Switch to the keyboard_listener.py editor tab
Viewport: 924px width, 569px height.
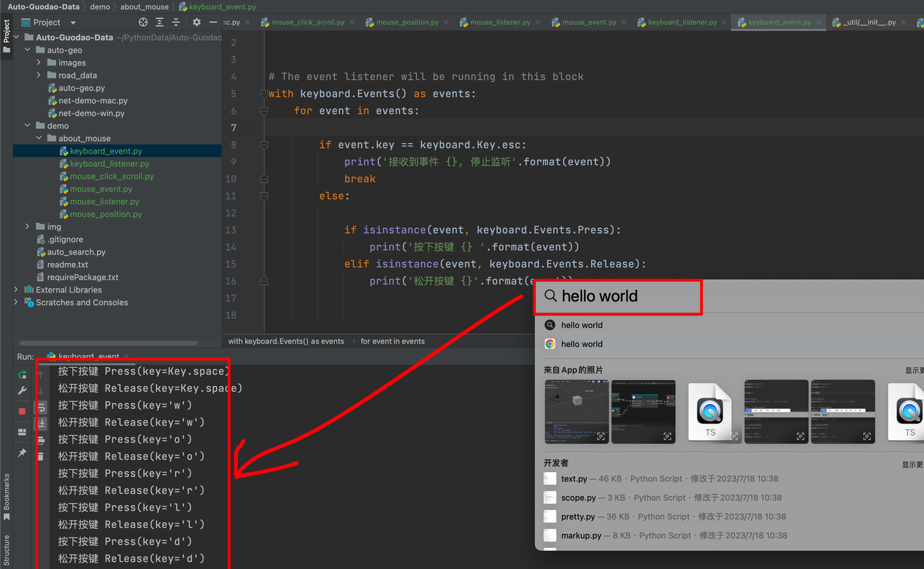(682, 22)
